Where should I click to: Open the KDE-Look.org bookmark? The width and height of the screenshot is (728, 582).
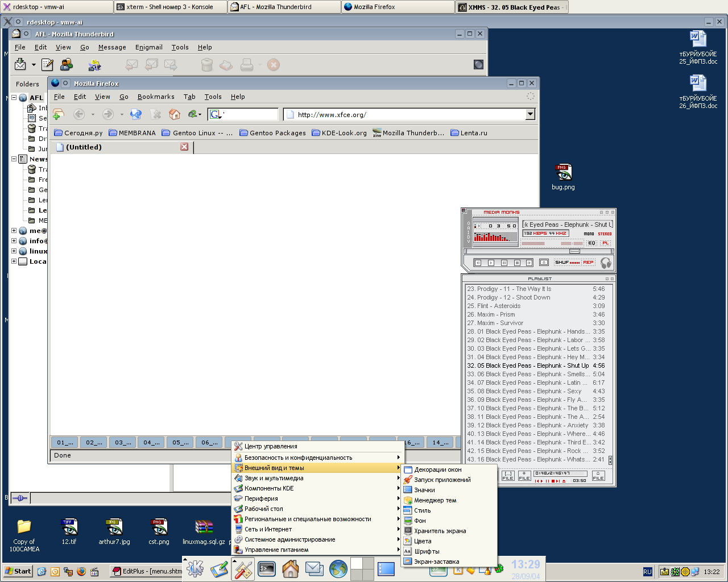click(339, 133)
